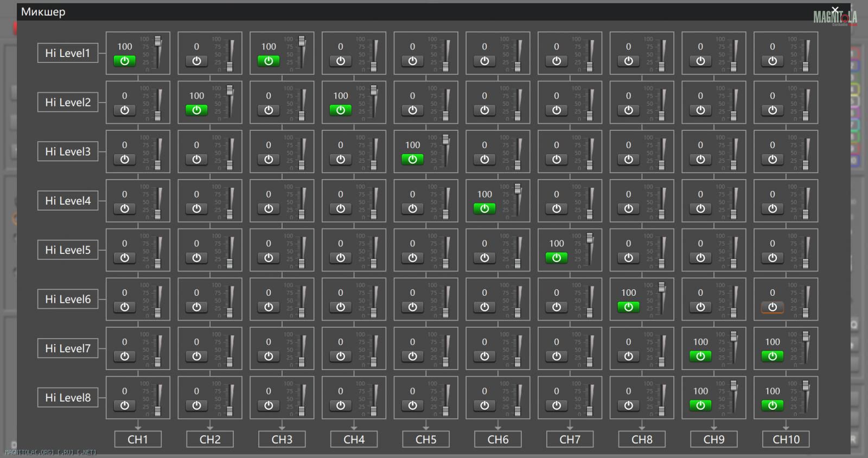Turn off Hi Level3 to CH5 routing
The height and width of the screenshot is (458, 868).
click(412, 160)
